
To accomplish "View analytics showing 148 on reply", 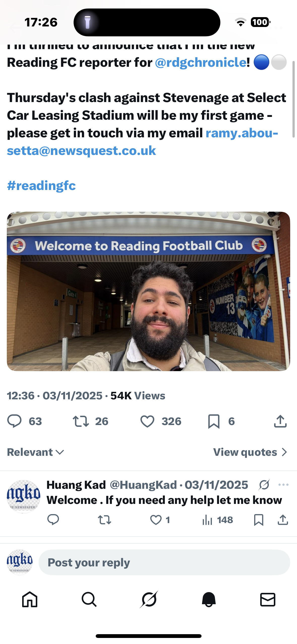I will click(218, 520).
